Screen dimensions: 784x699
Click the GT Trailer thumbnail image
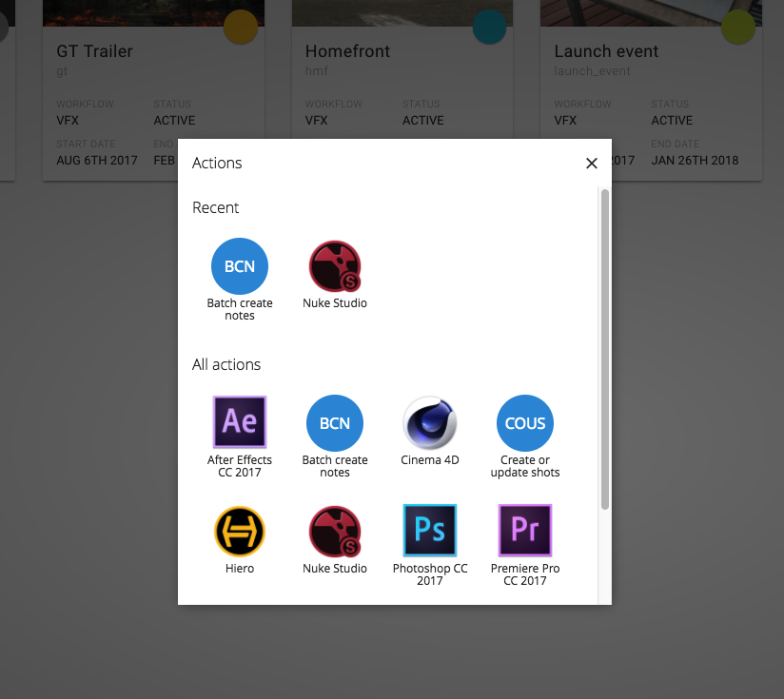pos(153,13)
